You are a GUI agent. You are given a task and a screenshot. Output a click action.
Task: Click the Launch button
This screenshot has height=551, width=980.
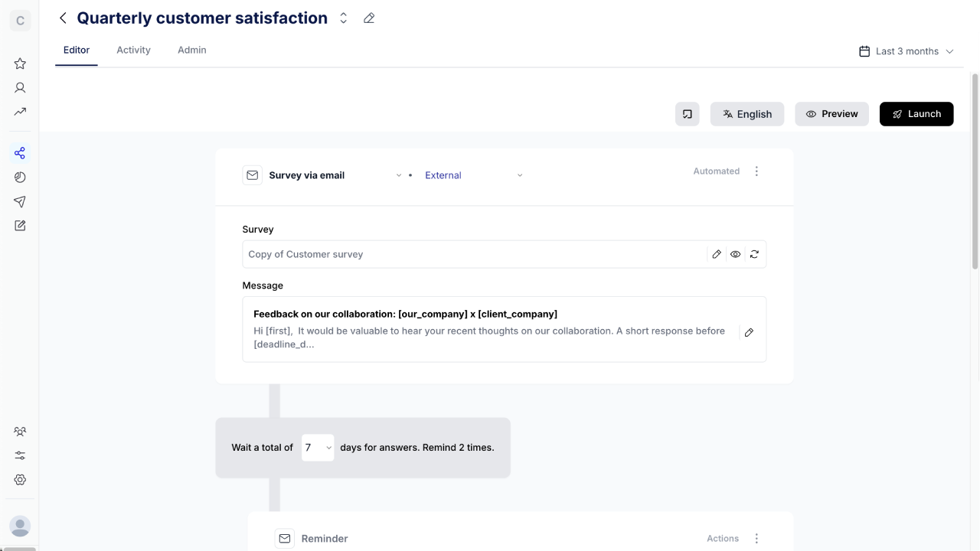(x=916, y=114)
